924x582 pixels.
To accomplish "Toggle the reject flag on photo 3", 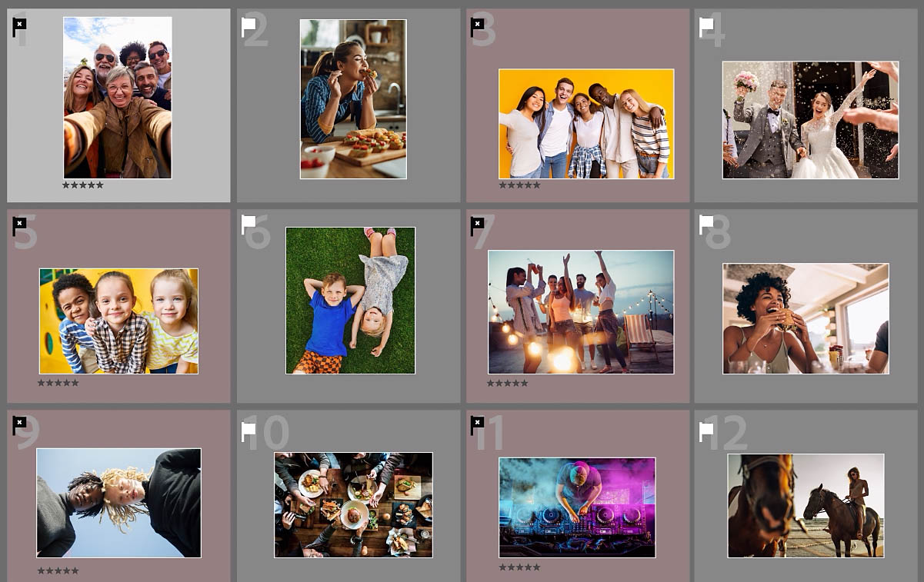I will (x=477, y=28).
